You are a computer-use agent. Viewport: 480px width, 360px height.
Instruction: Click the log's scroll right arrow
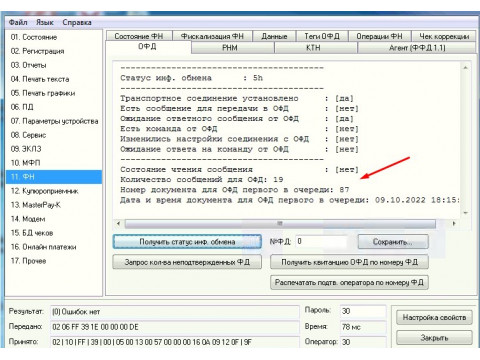point(454,224)
